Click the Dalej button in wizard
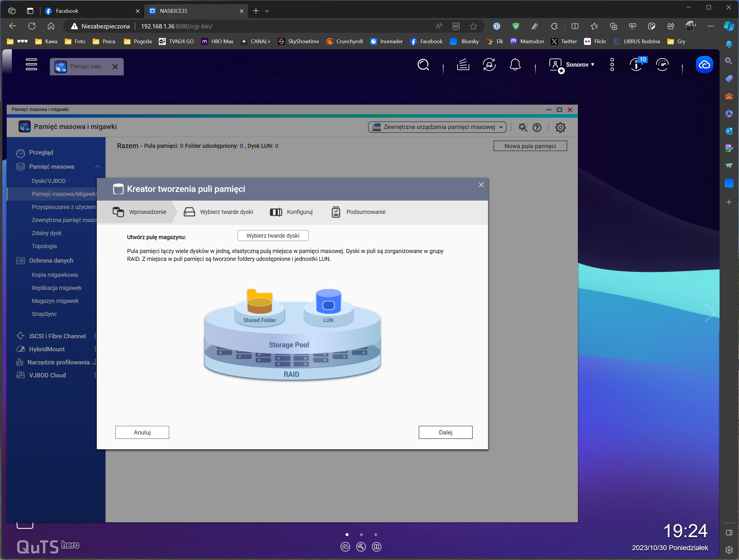The image size is (739, 560). click(445, 432)
